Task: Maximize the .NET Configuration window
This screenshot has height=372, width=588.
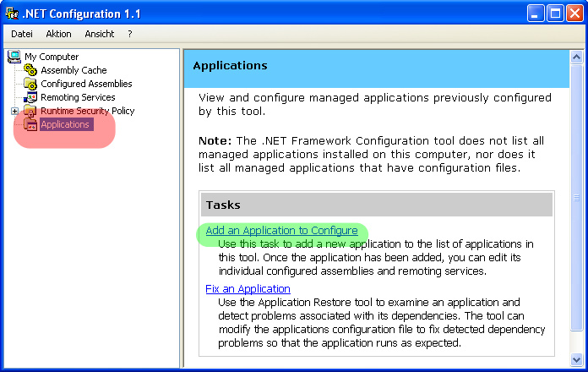Action: pos(555,14)
